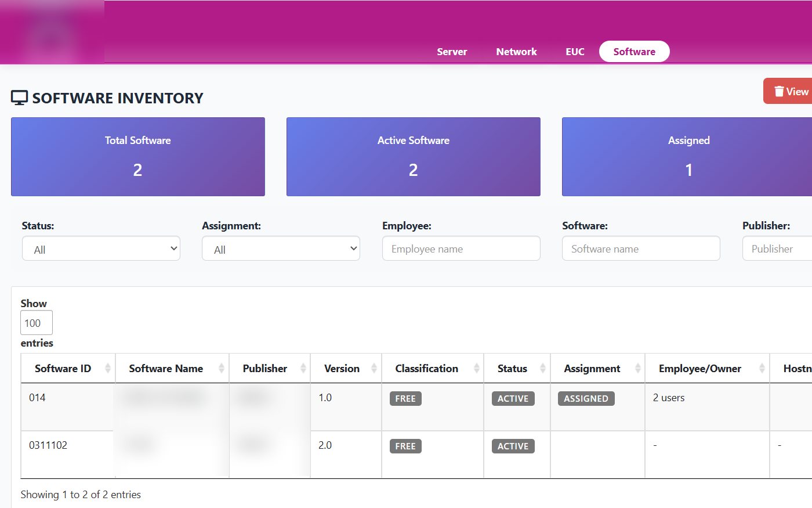Click 'Showing 1 to 2 of 2 entries' text

(x=81, y=495)
